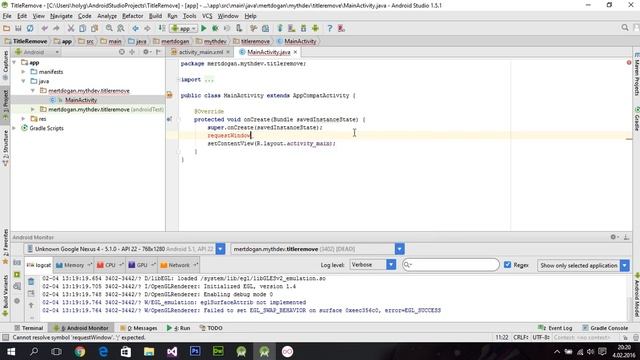Viewport: 640px width, 360px height.
Task: Toggle the Structure tool window side tab
Action: coord(5,148)
